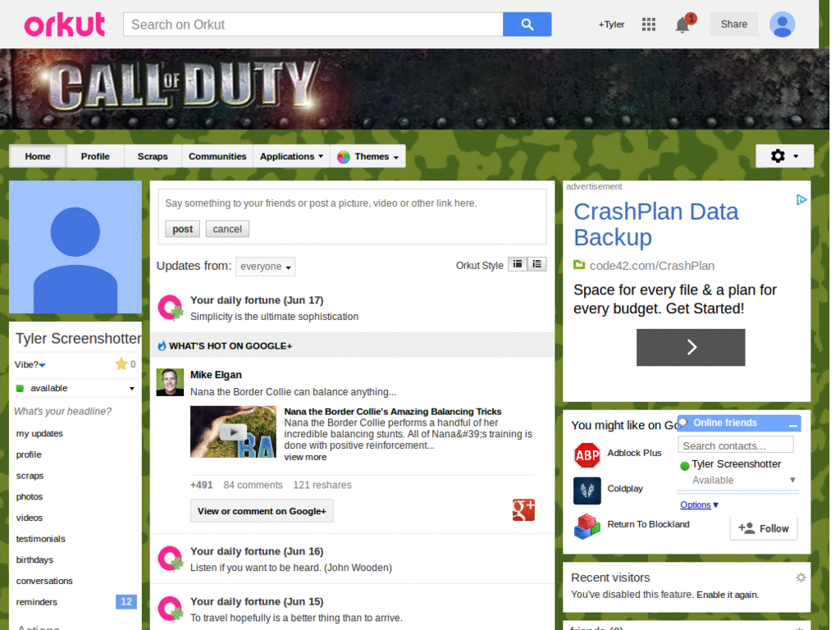This screenshot has width=840, height=630.
Task: Click the reminders count badge 12
Action: (x=126, y=601)
